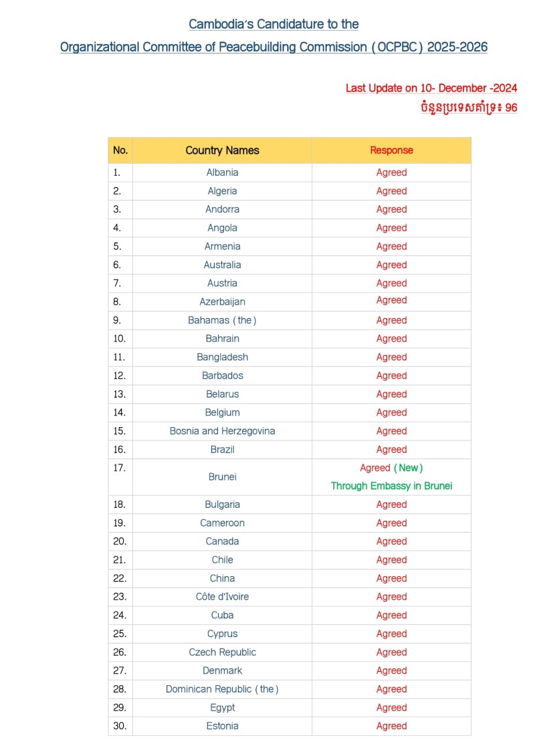Click Through Embassy in Brunei note
This screenshot has height=756, width=535.
(391, 486)
